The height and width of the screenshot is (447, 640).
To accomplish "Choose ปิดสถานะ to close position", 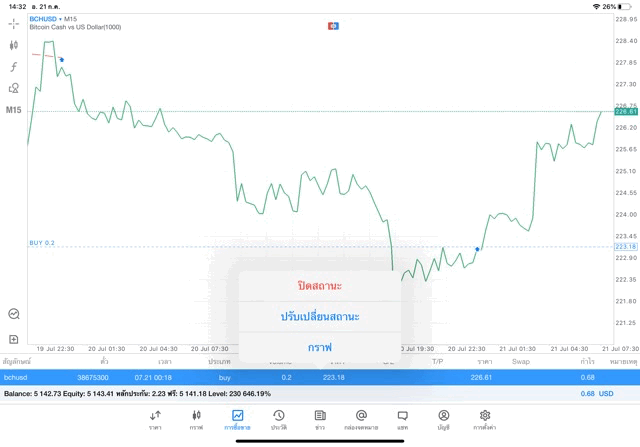I will 319,285.
